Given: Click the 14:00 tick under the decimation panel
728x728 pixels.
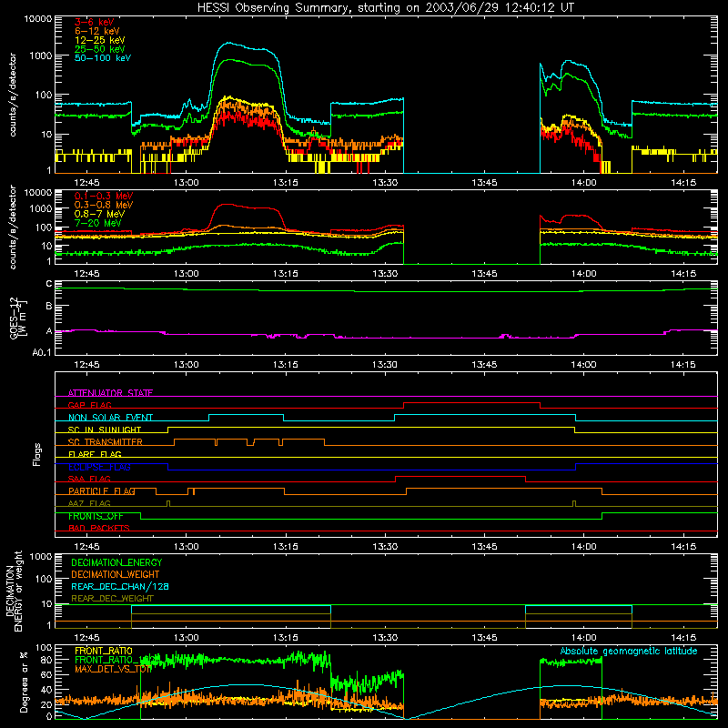Looking at the screenshot, I should pos(583,638).
